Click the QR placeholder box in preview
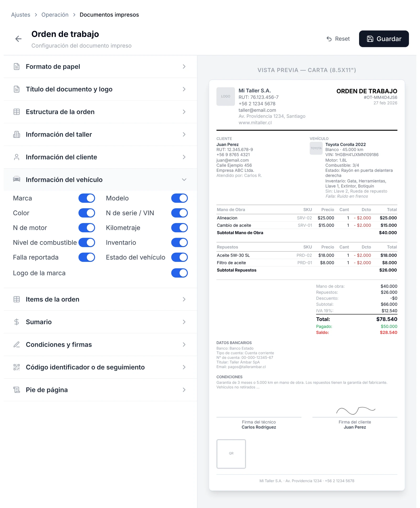Viewport: 420px width, 508px height. [231, 454]
